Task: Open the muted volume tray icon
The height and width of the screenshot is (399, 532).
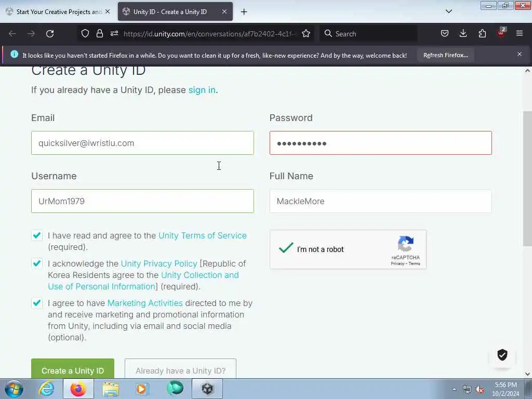Action: [x=480, y=390]
